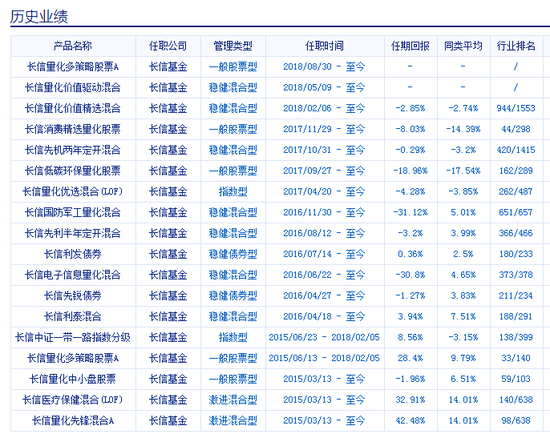Click 长信基金 in the 长信先锐债券 row
This screenshot has width=550, height=442.
(168, 296)
